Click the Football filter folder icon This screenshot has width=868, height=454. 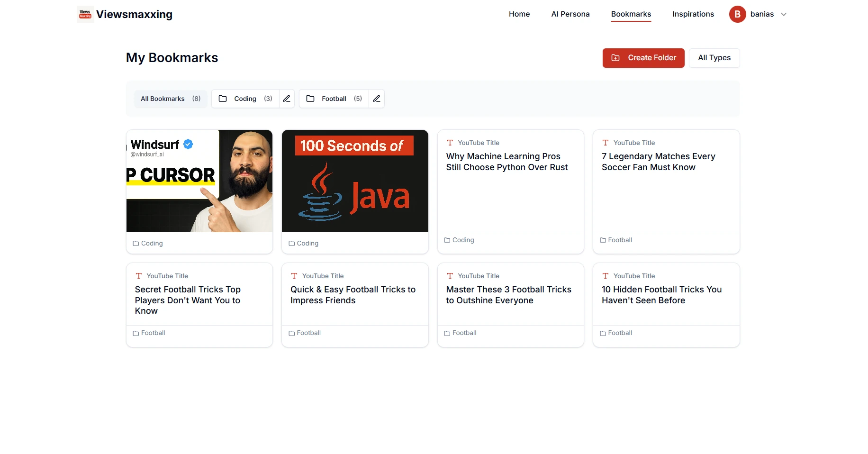(310, 99)
